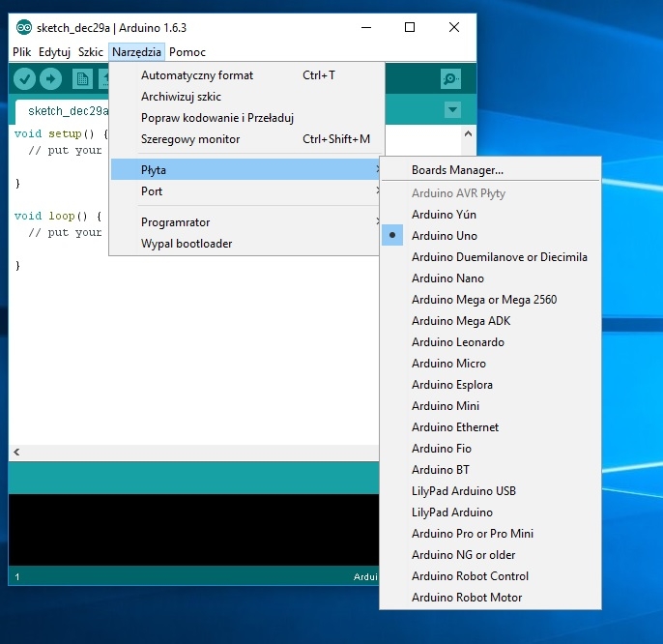Image resolution: width=663 pixels, height=644 pixels.
Task: Open the Serial Monitor magnifier icon
Action: [450, 78]
